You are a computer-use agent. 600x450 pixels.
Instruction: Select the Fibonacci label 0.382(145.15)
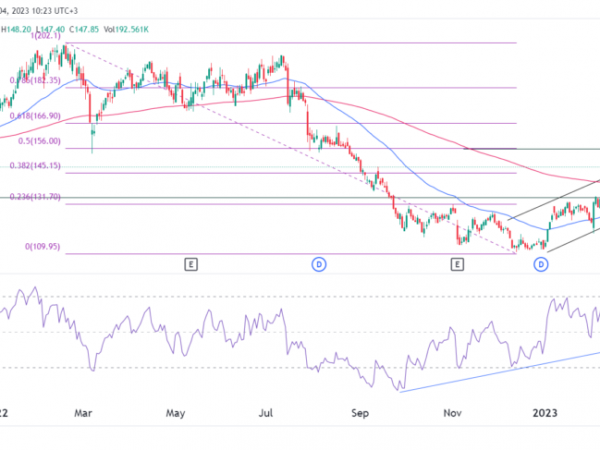click(35, 166)
